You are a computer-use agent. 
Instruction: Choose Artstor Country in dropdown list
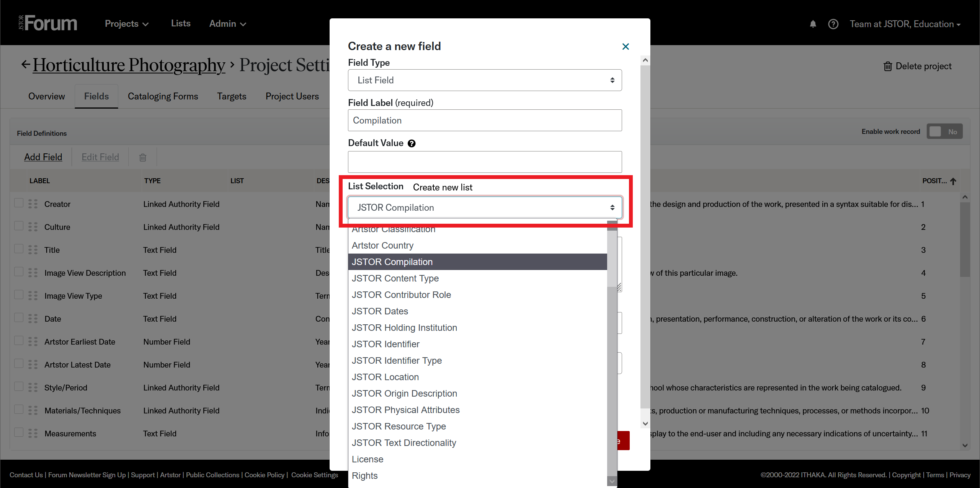pyautogui.click(x=477, y=246)
